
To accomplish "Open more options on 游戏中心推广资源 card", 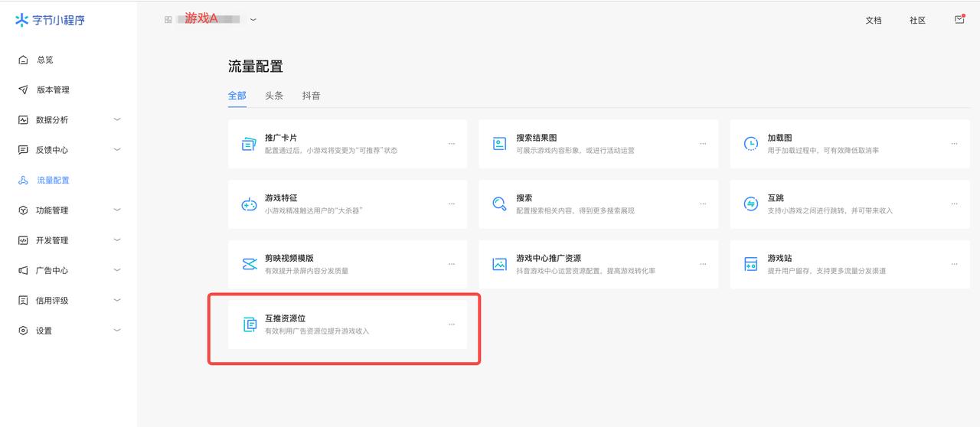I will pyautogui.click(x=703, y=264).
